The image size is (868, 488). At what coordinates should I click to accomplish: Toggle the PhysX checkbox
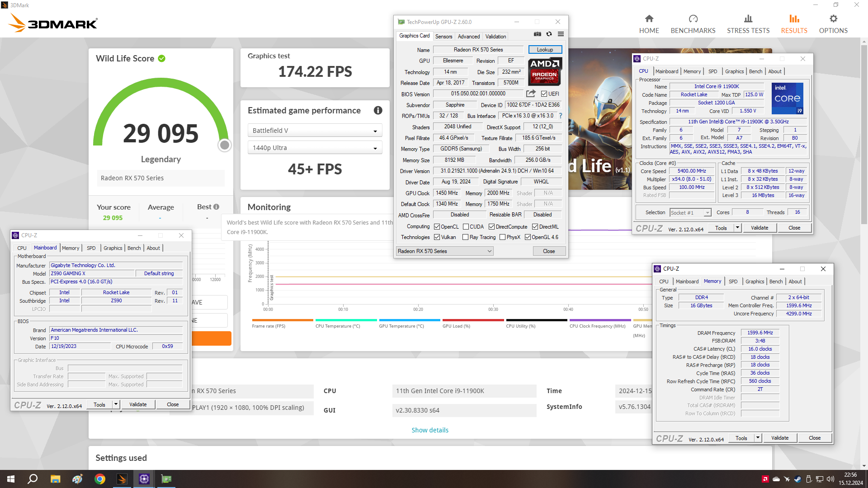pyautogui.click(x=502, y=237)
